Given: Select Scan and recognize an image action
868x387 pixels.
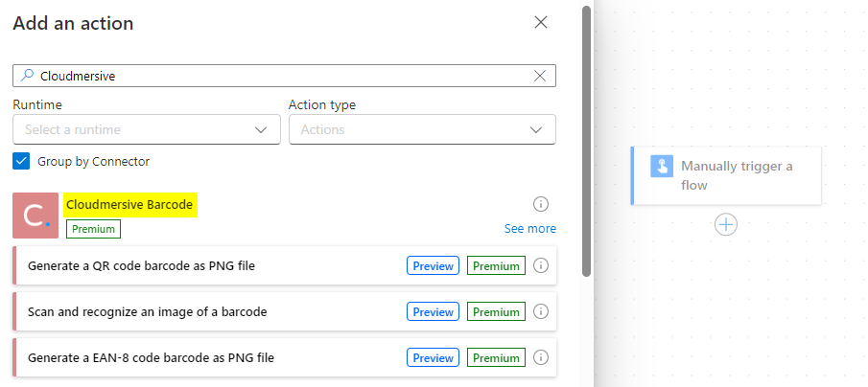Looking at the screenshot, I should pos(285,312).
